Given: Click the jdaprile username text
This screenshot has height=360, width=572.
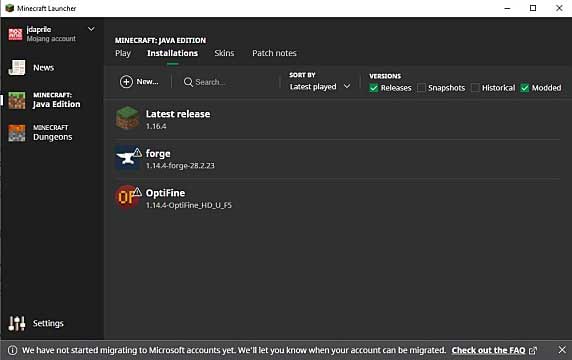Looking at the screenshot, I should click(x=39, y=29).
